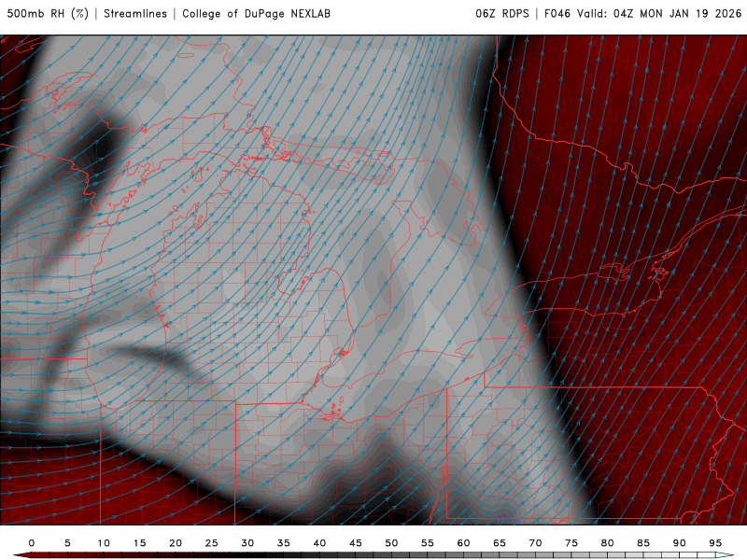Click the 'Streamlines' label in header
747x560 pixels.
(x=135, y=13)
